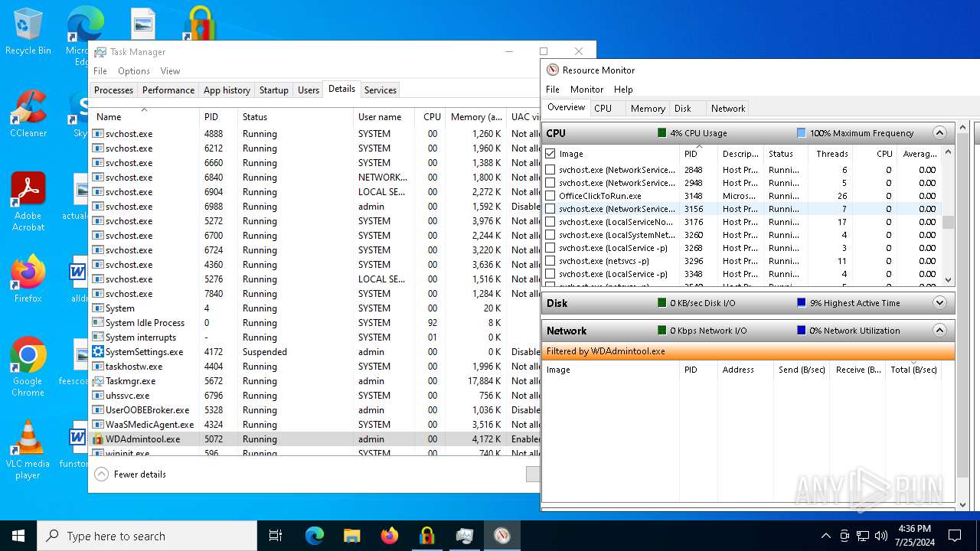Select the System Idle Process row
Viewport: 980px width, 551px height.
pos(314,323)
